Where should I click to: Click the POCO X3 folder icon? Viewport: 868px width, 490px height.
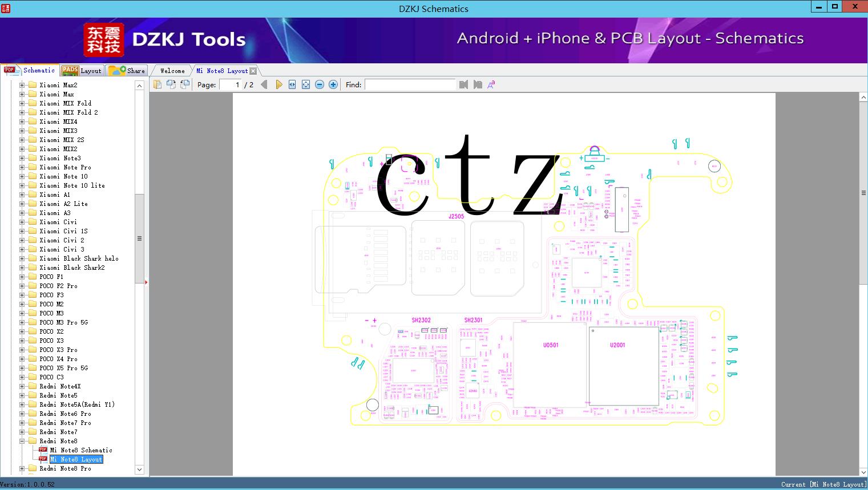33,341
